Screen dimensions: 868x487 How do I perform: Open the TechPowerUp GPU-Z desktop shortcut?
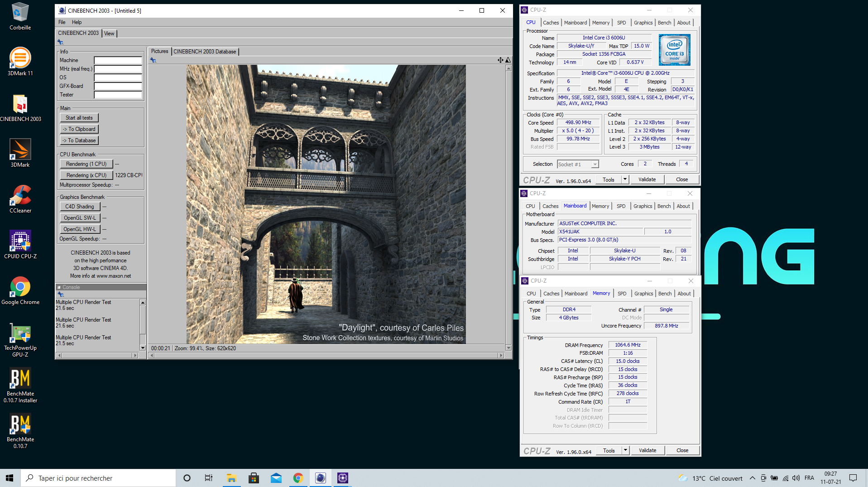pyautogui.click(x=20, y=341)
